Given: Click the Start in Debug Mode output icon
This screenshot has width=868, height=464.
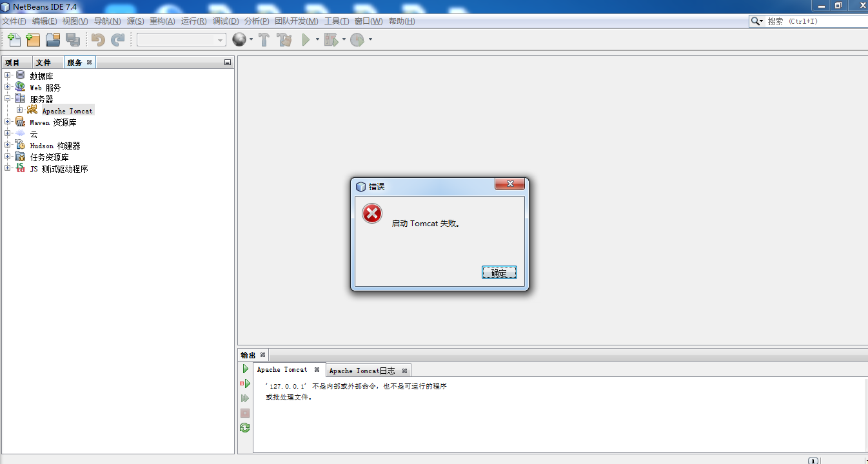Looking at the screenshot, I should point(245,383).
